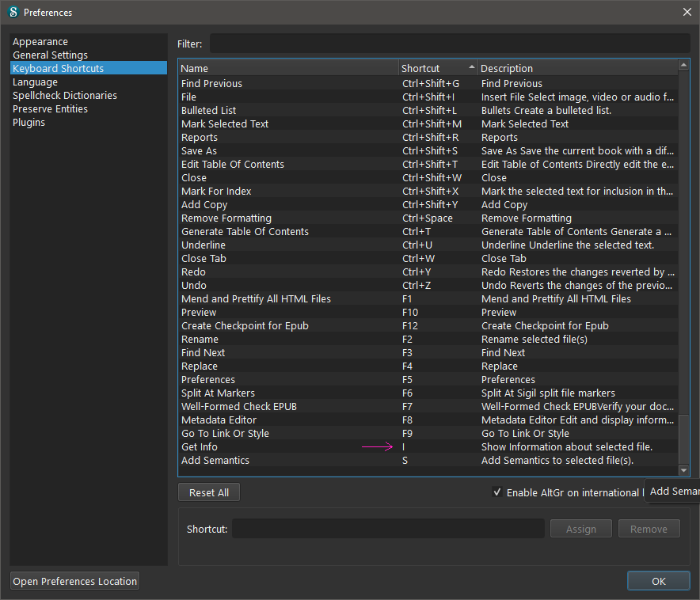Toggle Enable AltGr on international keyboards checkbox
Image resolution: width=700 pixels, height=600 pixels.
[x=496, y=492]
